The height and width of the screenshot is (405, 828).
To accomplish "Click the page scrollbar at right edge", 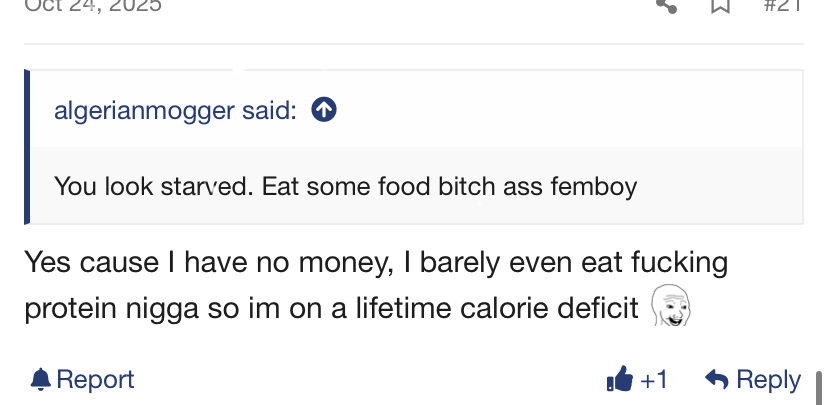I will coord(821,385).
